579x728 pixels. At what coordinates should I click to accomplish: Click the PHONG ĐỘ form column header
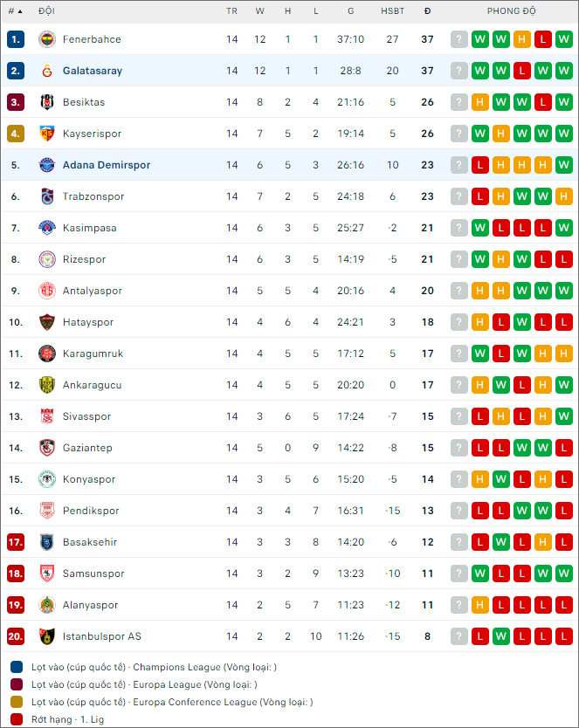pyautogui.click(x=511, y=11)
